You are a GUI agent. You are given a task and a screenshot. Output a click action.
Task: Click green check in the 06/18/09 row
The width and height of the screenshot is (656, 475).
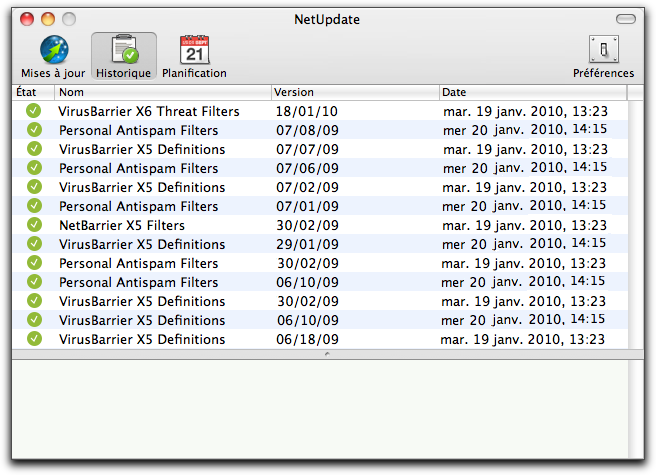coord(34,339)
